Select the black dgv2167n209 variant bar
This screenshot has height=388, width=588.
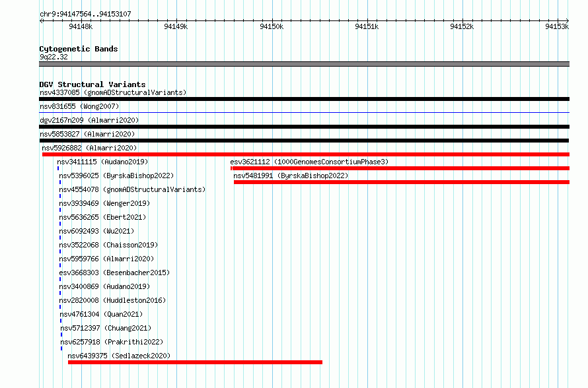(304, 127)
